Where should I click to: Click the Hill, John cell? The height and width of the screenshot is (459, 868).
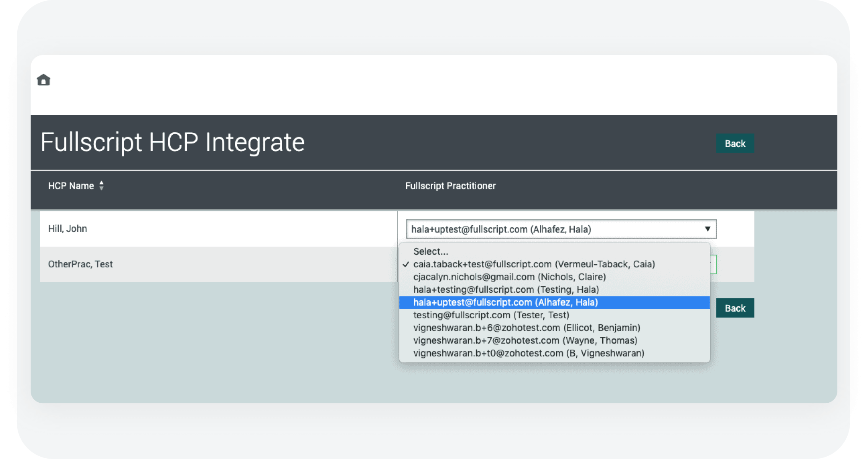tap(219, 229)
